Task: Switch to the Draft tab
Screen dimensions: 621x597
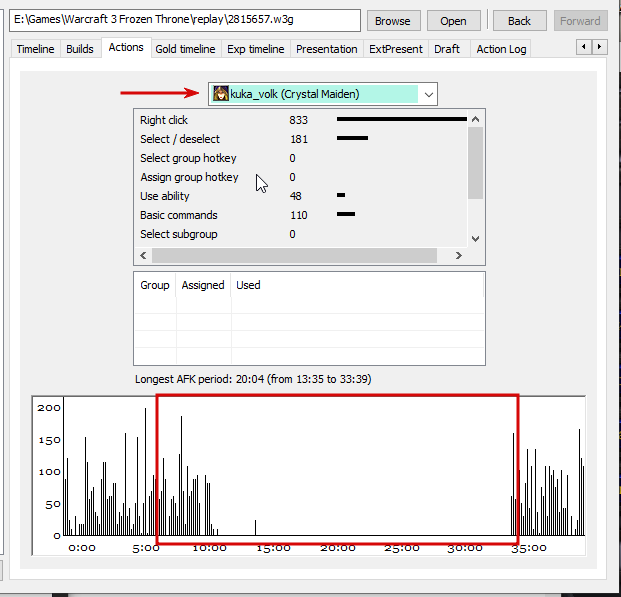Action: coord(447,49)
